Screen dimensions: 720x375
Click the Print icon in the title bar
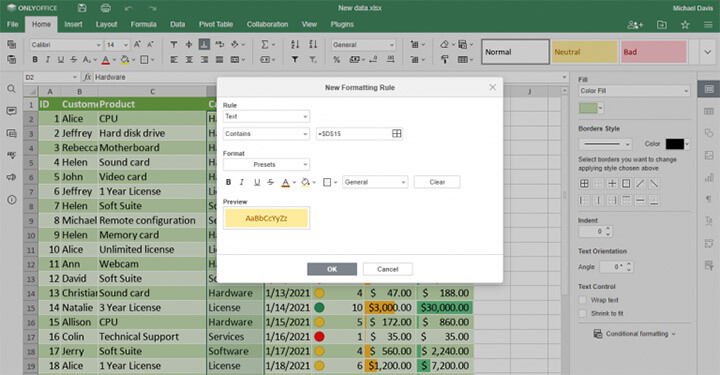tap(106, 8)
